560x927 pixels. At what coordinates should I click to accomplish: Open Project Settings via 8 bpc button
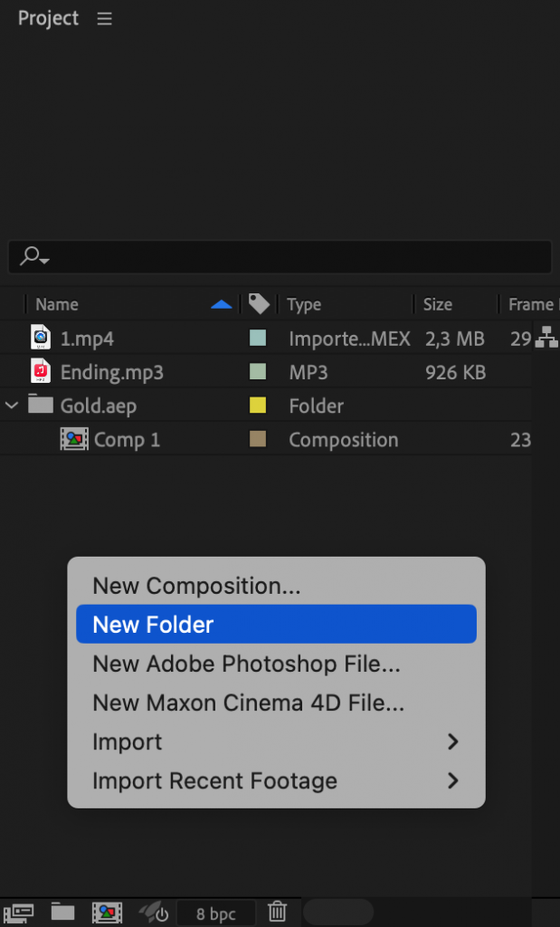(214, 913)
